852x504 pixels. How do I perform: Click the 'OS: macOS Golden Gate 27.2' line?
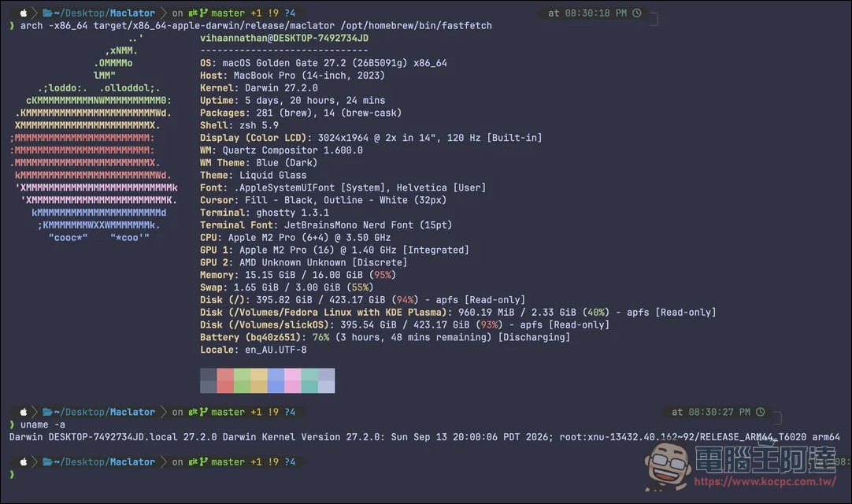click(324, 63)
